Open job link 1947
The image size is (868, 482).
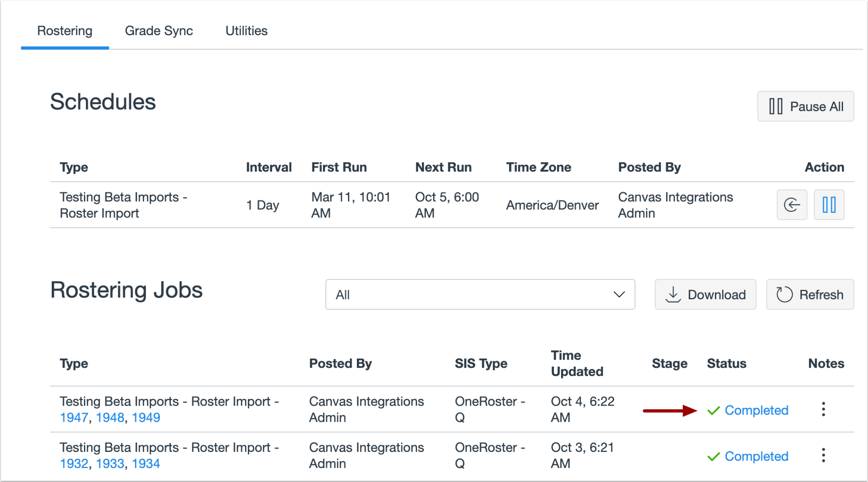click(74, 418)
